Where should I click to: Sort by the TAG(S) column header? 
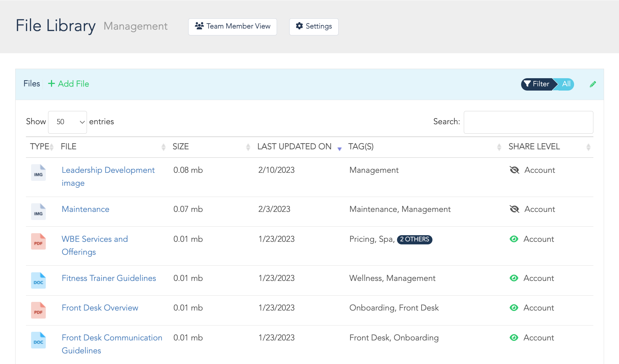[x=425, y=147]
